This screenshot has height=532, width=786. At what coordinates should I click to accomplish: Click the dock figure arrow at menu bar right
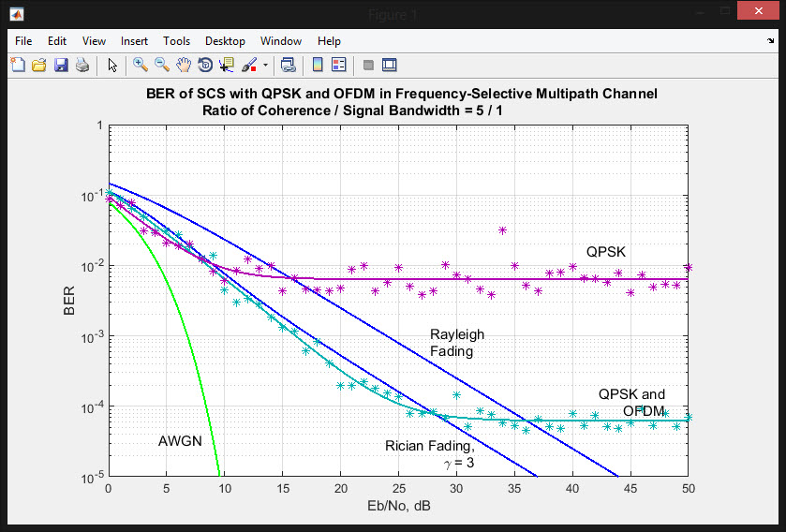pyautogui.click(x=770, y=40)
